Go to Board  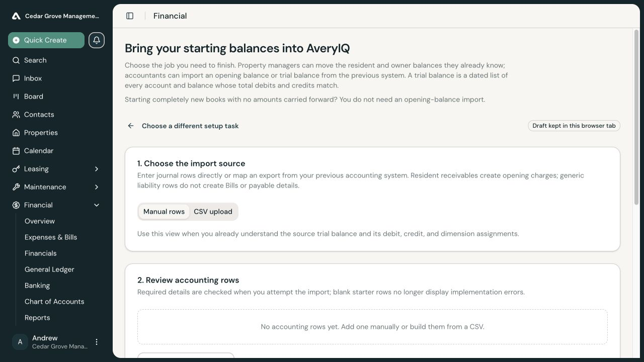pos(56,97)
